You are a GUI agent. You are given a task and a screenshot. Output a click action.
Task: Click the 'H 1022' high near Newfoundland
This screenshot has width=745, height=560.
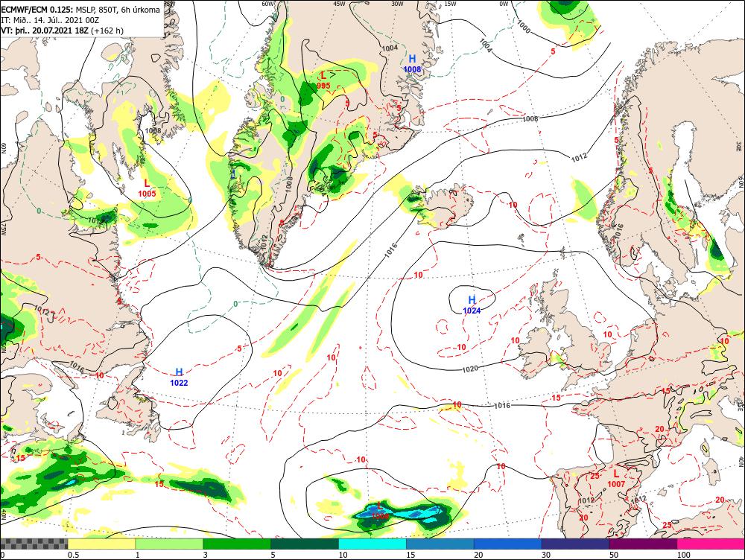tap(179, 377)
